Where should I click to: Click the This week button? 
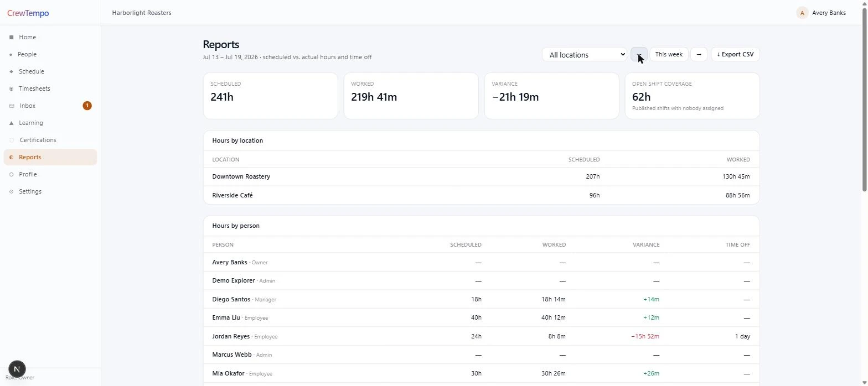[669, 54]
